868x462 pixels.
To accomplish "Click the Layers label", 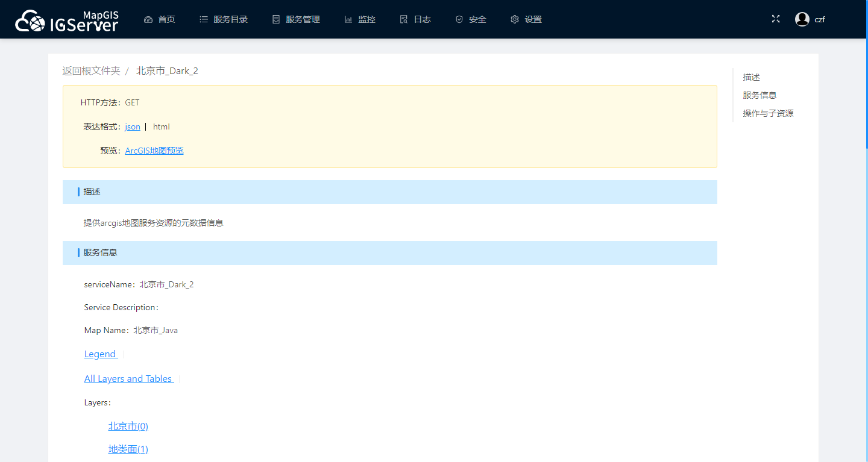I will click(x=98, y=402).
